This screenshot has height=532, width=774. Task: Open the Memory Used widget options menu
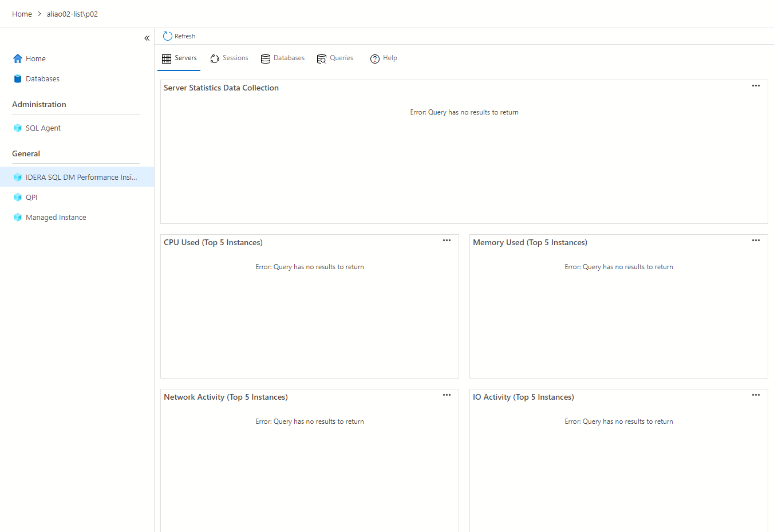[756, 240]
